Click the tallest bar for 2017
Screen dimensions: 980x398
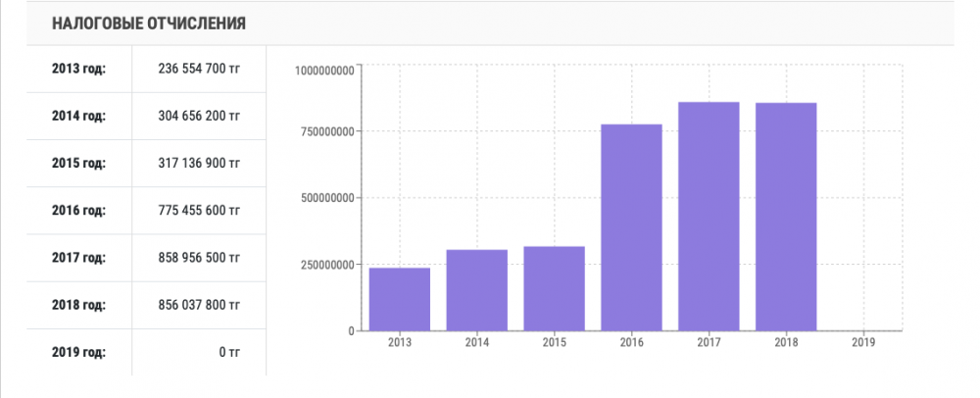(x=709, y=217)
